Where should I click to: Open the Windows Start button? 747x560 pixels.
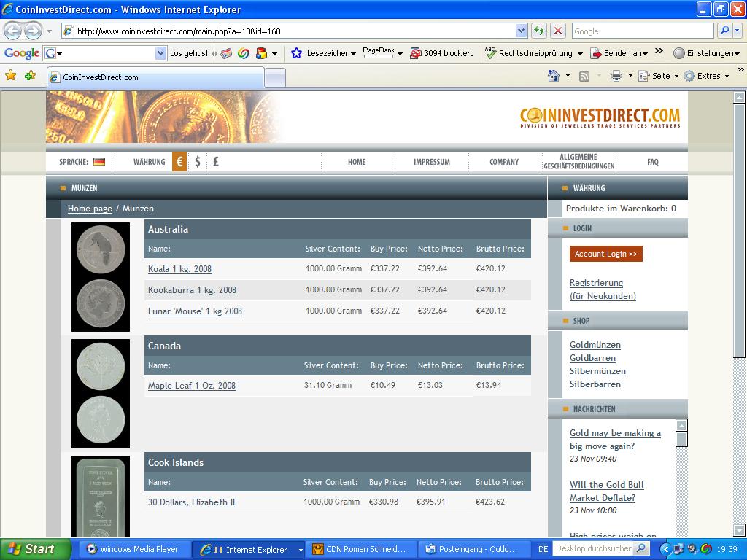[34, 549]
